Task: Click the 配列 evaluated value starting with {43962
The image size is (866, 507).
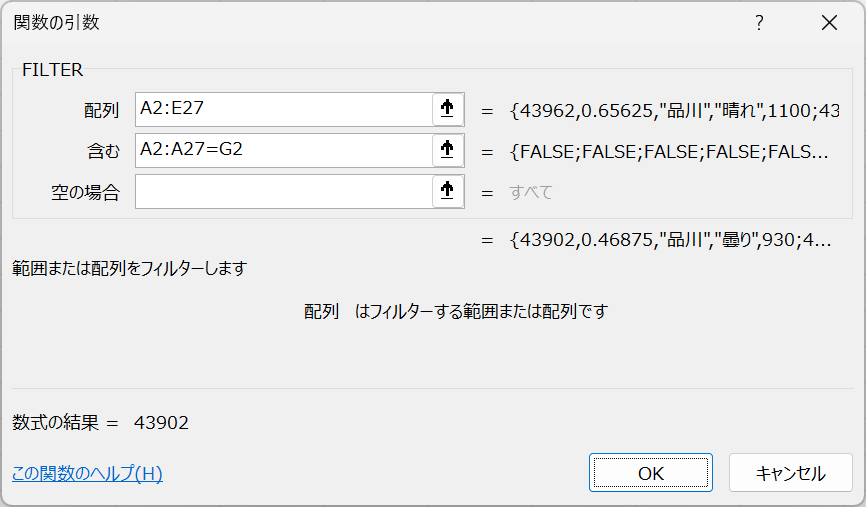Action: 674,110
